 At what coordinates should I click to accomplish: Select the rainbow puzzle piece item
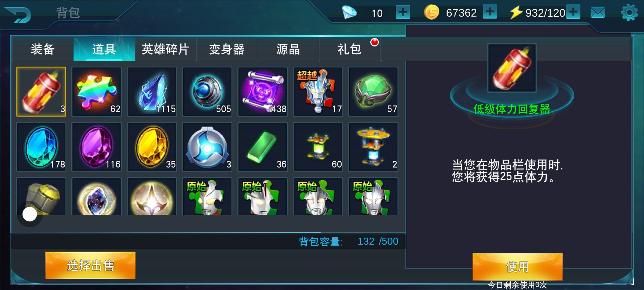[97, 92]
